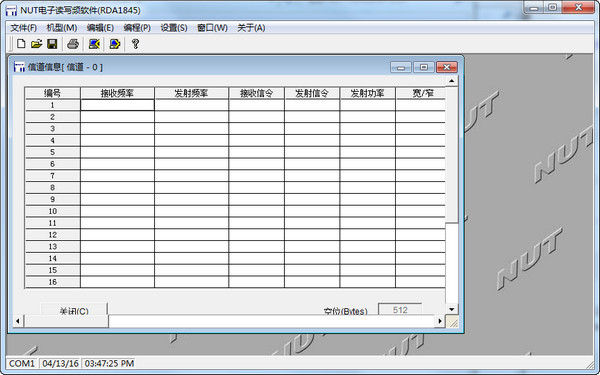Viewport: 600px width, 375px height.
Task: Click the 03:47:25 PM time in status bar
Action: coord(109,363)
